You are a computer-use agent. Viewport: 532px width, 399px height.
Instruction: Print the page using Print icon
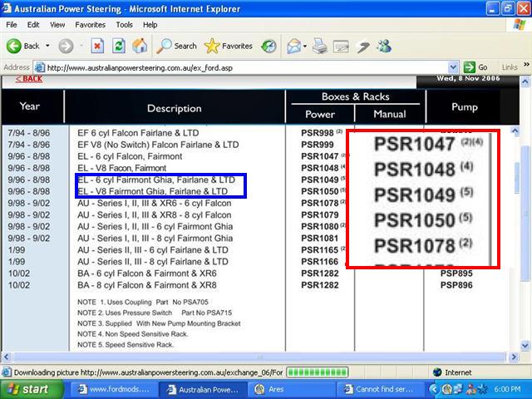(319, 46)
